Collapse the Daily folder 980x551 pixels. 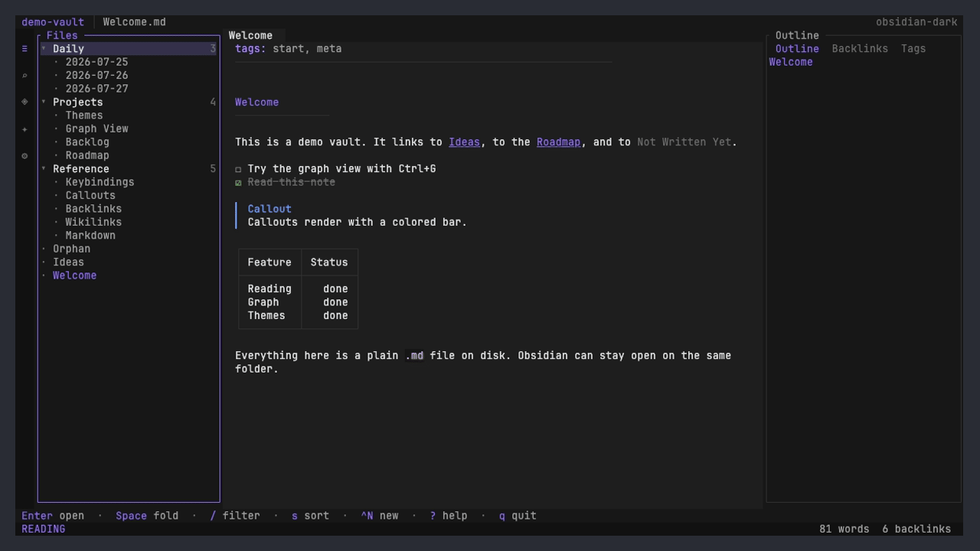coord(44,49)
